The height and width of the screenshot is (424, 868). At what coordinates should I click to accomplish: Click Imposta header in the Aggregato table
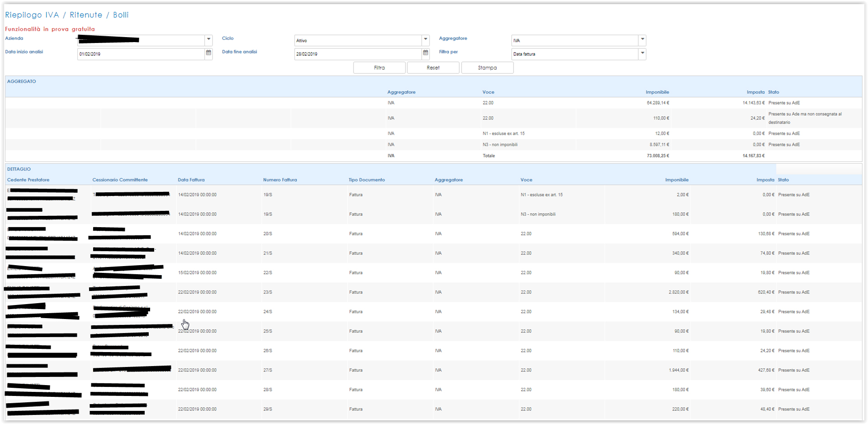755,92
